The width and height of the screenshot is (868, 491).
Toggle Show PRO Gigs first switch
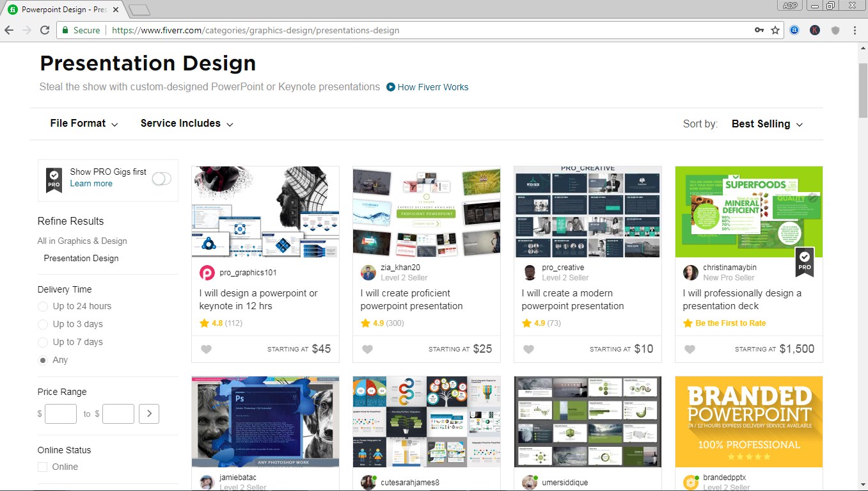click(162, 179)
